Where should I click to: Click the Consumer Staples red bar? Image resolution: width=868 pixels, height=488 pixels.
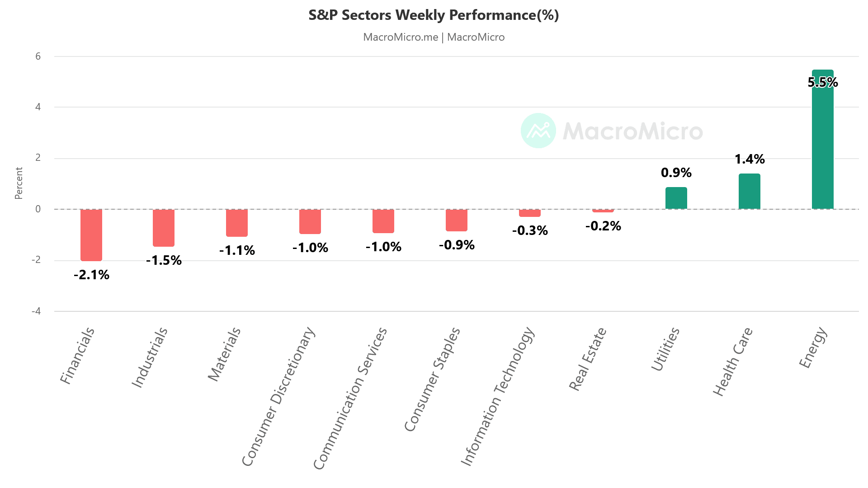pos(457,220)
